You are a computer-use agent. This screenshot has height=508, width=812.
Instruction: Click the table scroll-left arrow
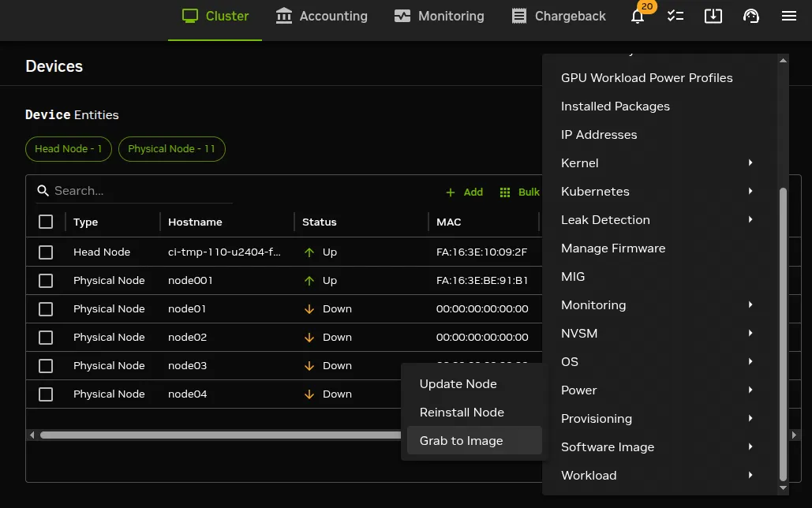click(32, 435)
